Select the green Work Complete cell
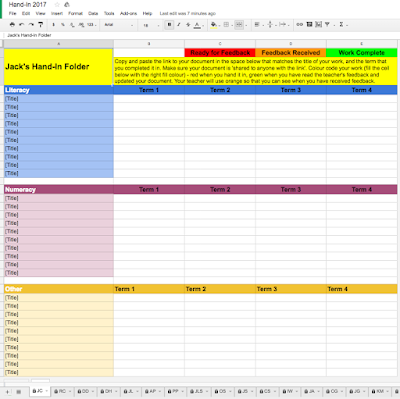This screenshot has width=400, height=399. pyautogui.click(x=362, y=53)
